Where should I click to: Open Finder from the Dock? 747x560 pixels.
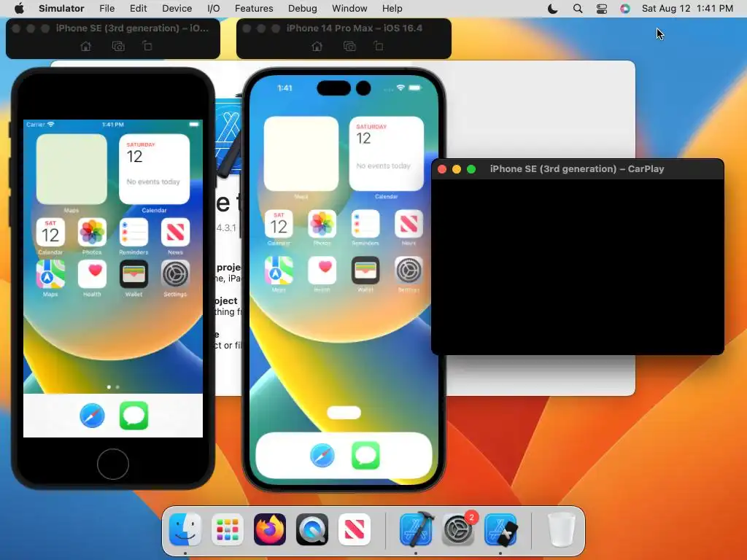click(185, 529)
